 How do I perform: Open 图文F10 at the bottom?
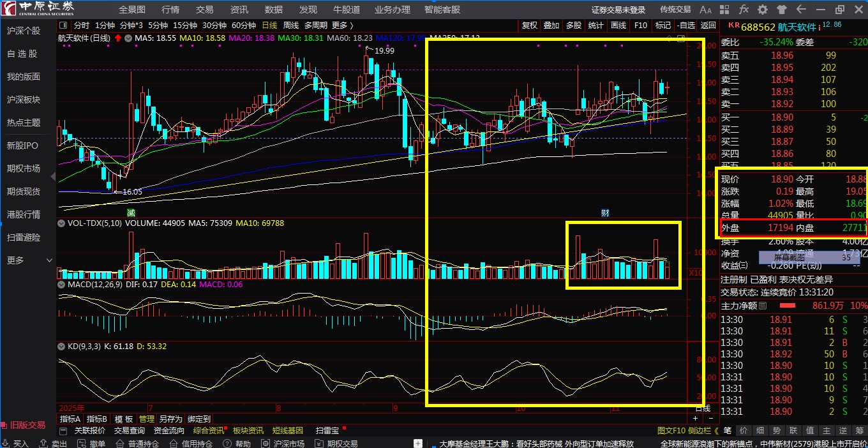[x=671, y=431]
